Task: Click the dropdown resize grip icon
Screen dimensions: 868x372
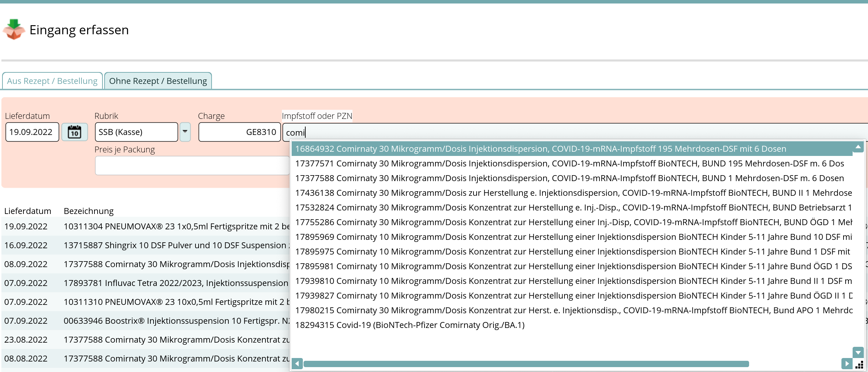Action: (x=859, y=364)
